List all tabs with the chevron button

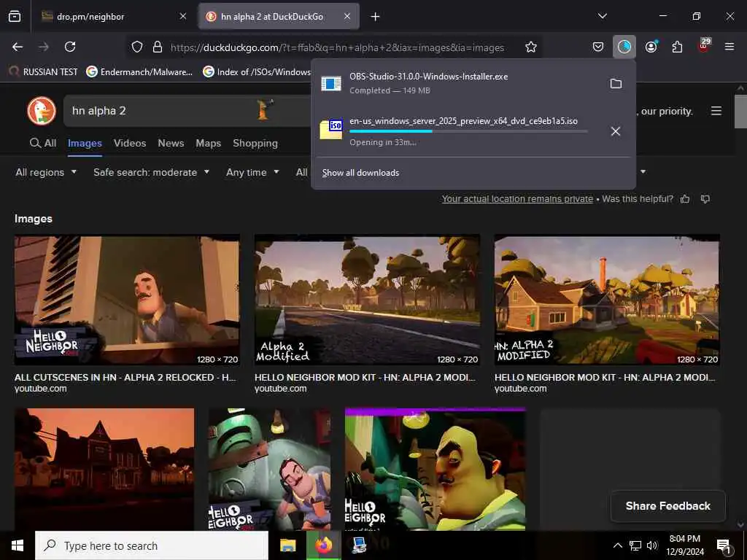[x=602, y=16]
